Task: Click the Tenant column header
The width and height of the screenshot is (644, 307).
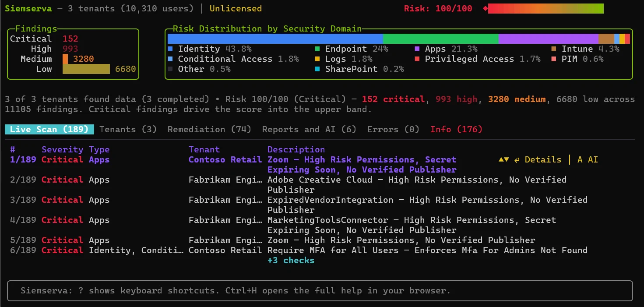Action: point(204,149)
